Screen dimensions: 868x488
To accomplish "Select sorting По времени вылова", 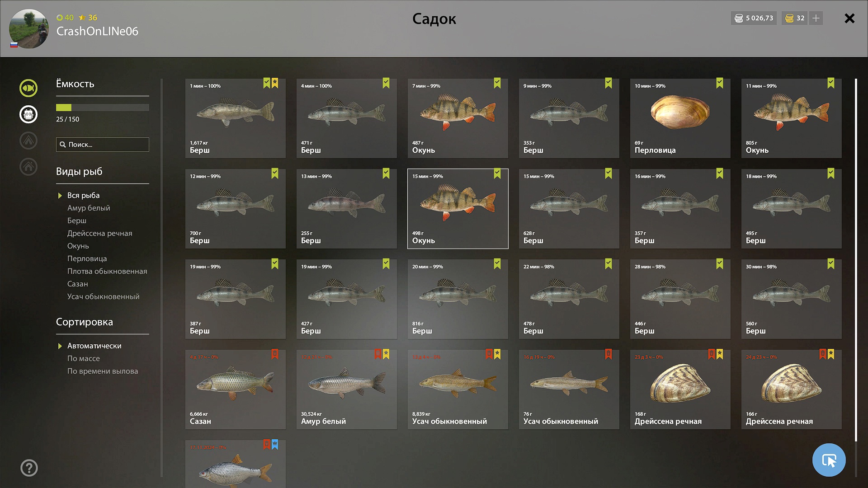I will point(103,371).
